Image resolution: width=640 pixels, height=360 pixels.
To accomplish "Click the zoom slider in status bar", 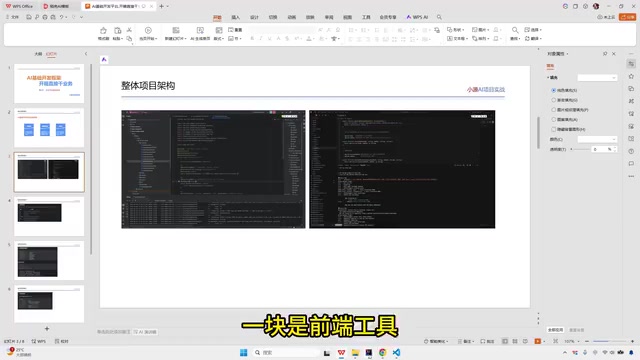I will pyautogui.click(x=609, y=341).
